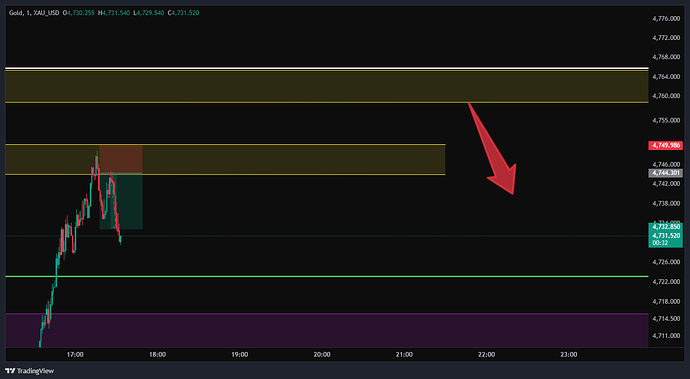Click the 4,776.000 price axis label
Viewport: 690px width, 379px height.
[666, 18]
